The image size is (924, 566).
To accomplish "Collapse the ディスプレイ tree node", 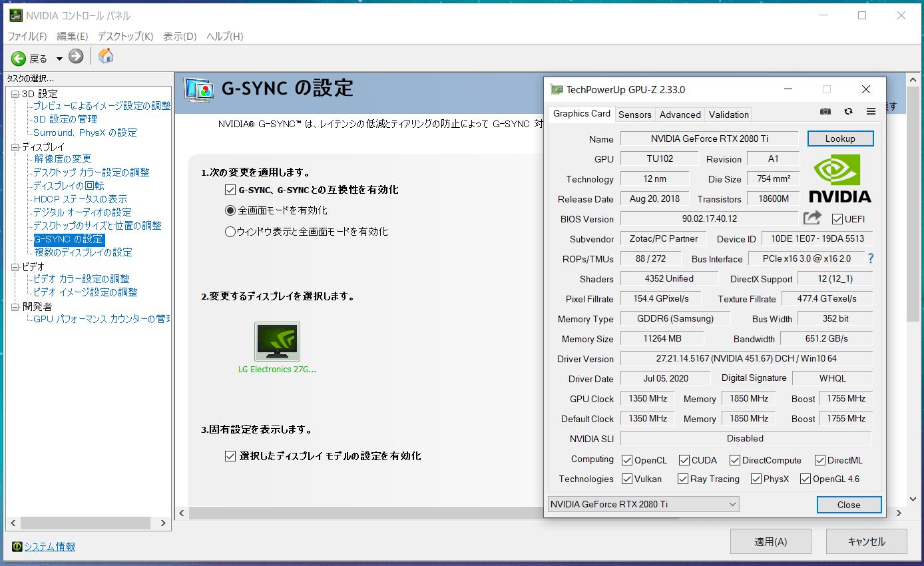I will (15, 147).
